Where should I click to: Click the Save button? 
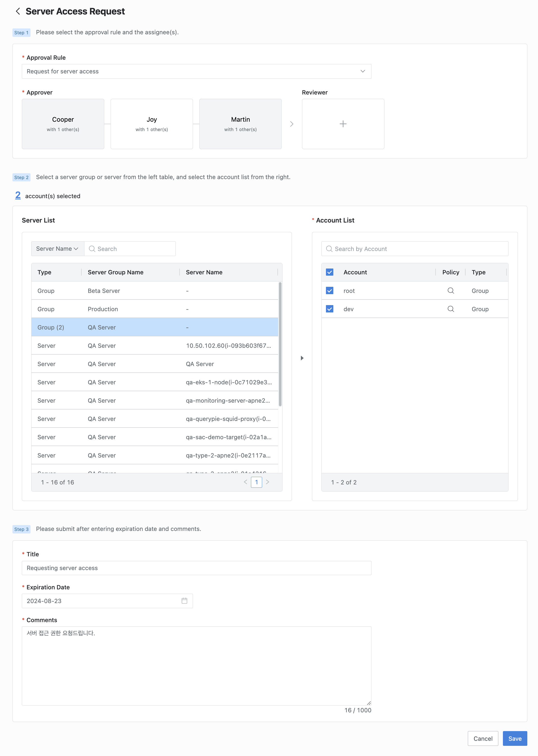515,738
